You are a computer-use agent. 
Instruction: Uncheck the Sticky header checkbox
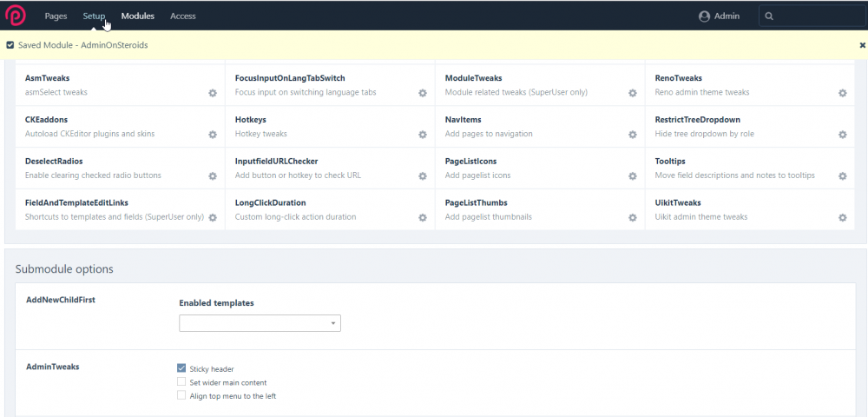tap(181, 368)
